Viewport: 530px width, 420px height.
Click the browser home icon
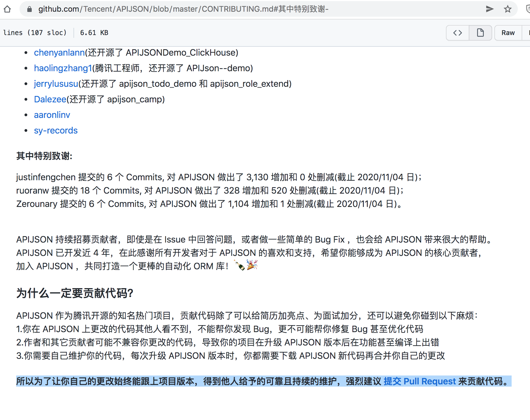point(8,9)
